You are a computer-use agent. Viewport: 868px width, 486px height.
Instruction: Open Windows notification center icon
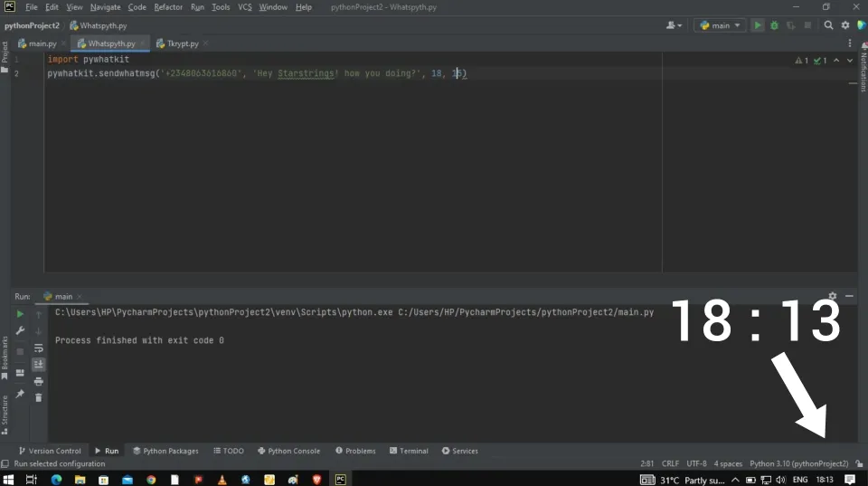tap(850, 480)
